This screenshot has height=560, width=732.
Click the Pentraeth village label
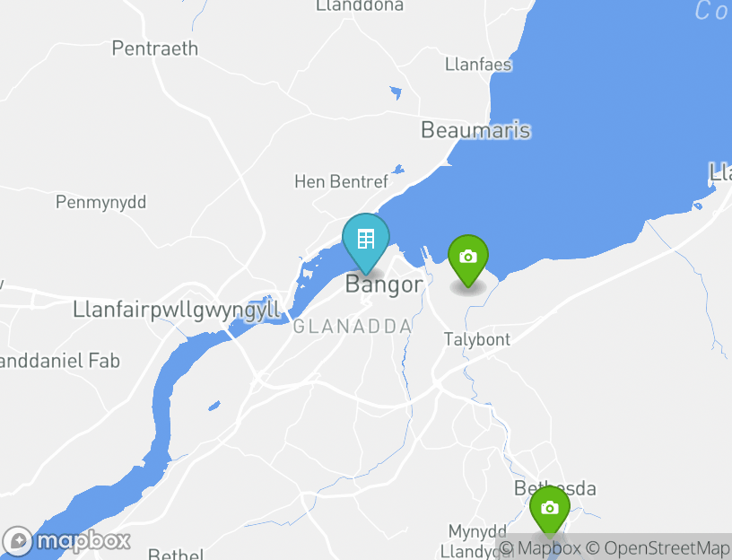click(155, 48)
